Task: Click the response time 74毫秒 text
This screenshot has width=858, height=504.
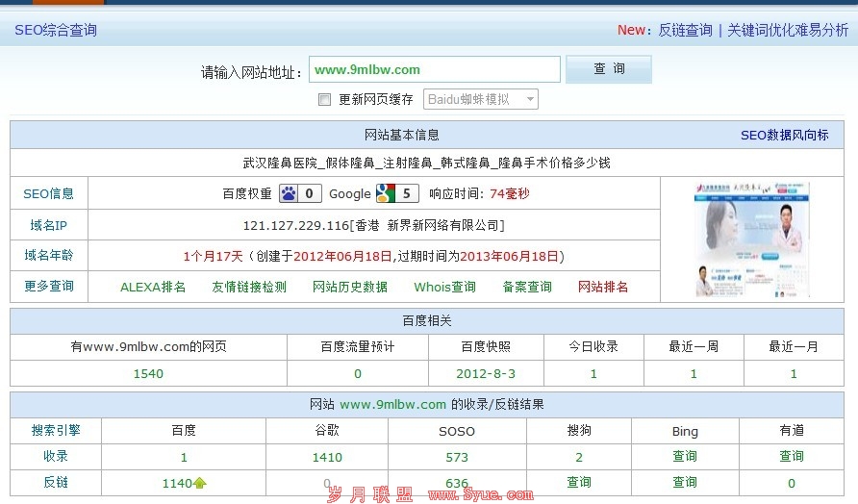Action: click(x=510, y=193)
